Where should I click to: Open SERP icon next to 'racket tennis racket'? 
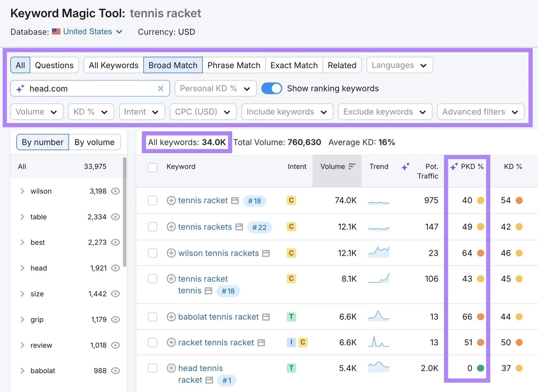click(x=261, y=343)
